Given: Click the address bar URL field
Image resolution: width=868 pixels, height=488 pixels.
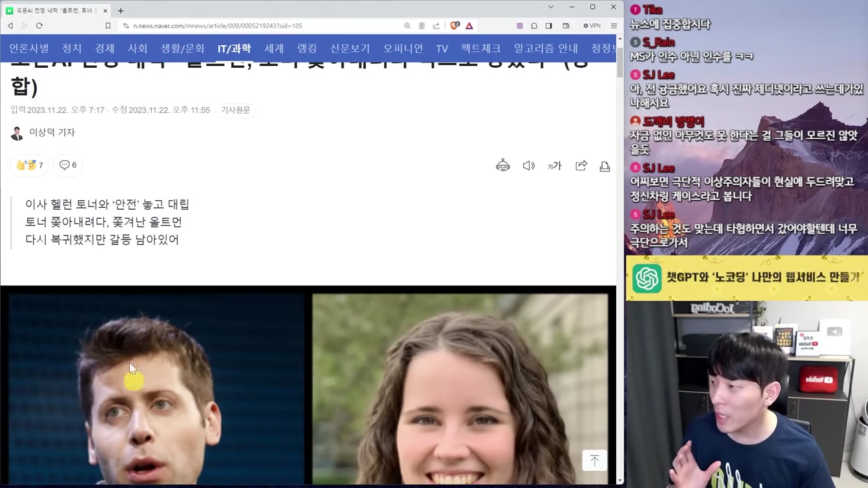Looking at the screenshot, I should point(258,26).
